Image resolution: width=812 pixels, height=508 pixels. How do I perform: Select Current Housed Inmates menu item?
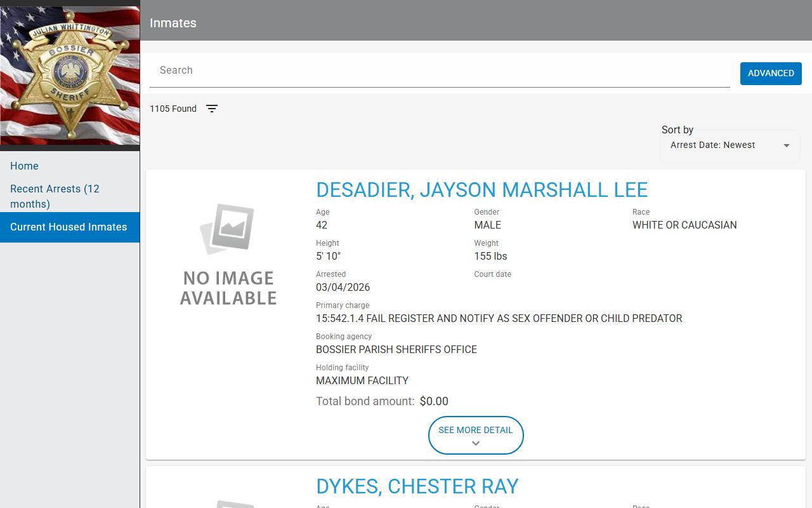click(70, 227)
